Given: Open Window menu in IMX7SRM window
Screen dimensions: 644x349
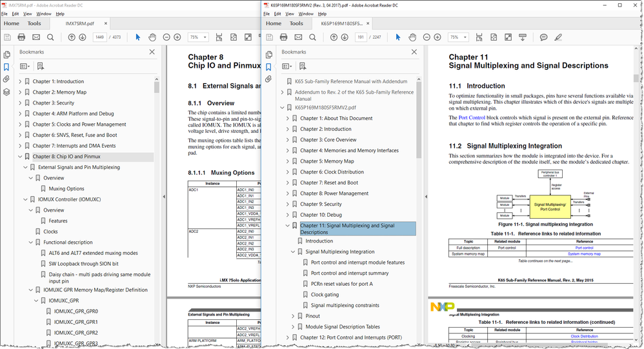Looking at the screenshot, I should [x=43, y=14].
